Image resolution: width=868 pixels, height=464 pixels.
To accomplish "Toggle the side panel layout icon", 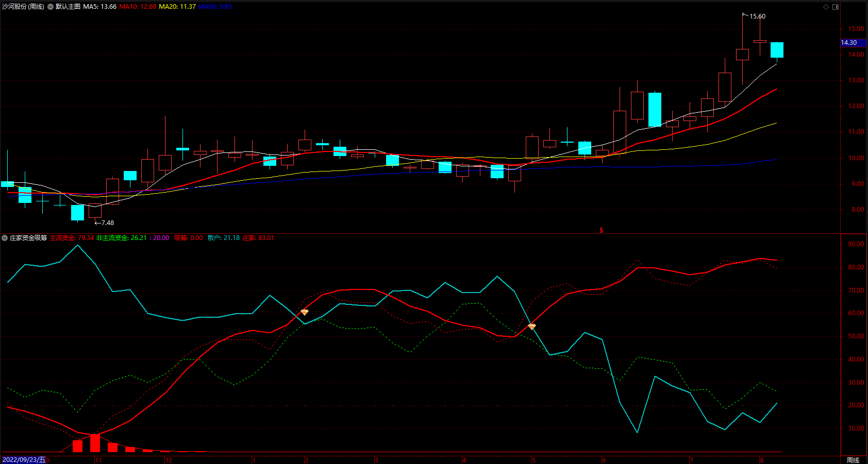I will 836,7.
